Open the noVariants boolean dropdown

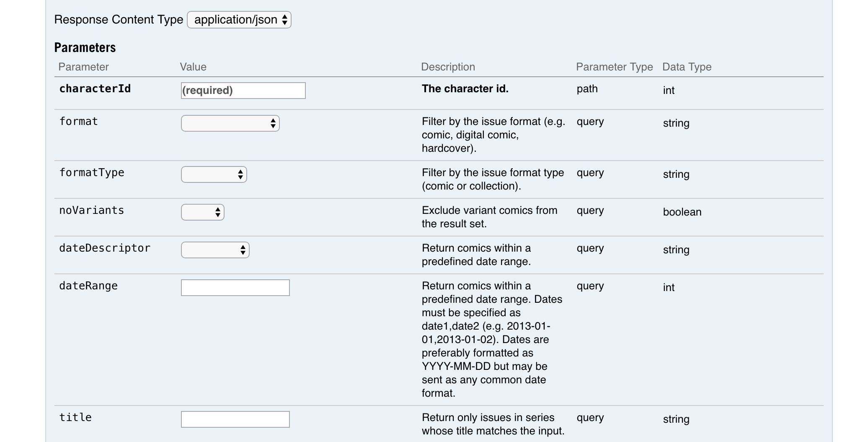click(202, 212)
